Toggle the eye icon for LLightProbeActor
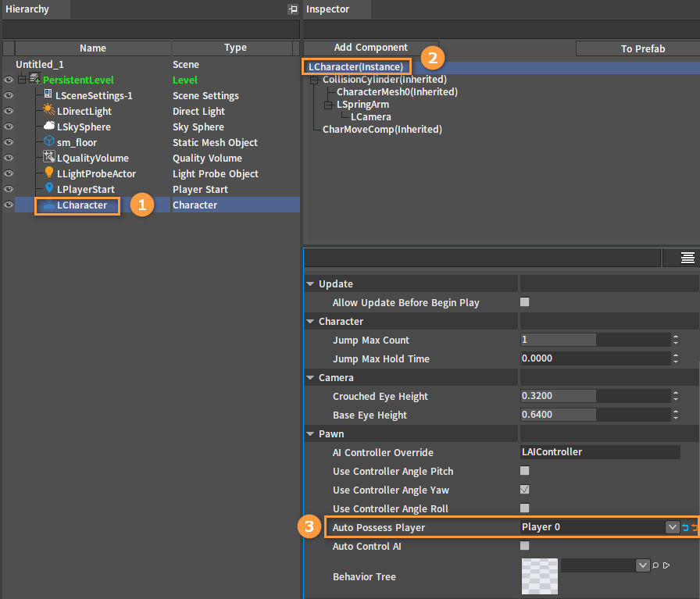This screenshot has width=700, height=599. point(9,173)
